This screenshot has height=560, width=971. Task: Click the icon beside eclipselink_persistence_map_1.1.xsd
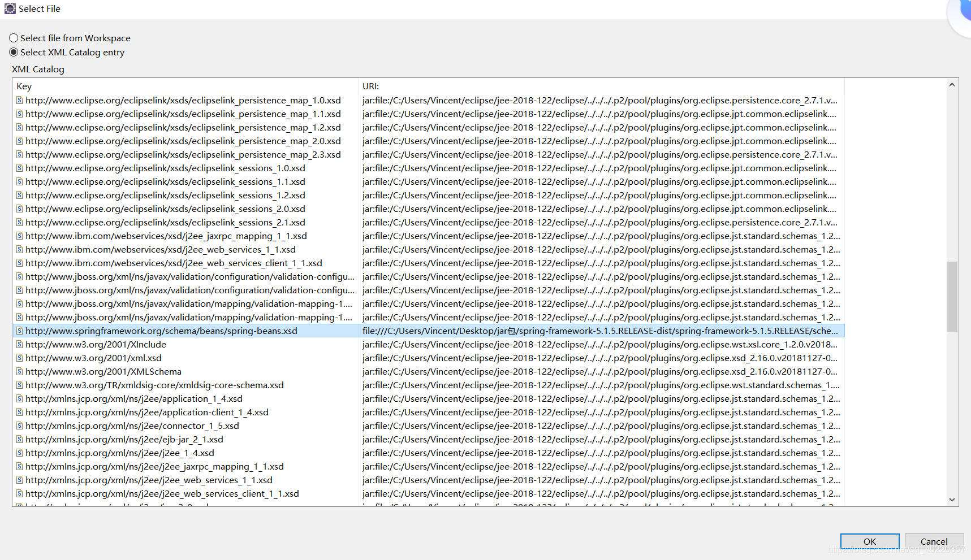(20, 114)
